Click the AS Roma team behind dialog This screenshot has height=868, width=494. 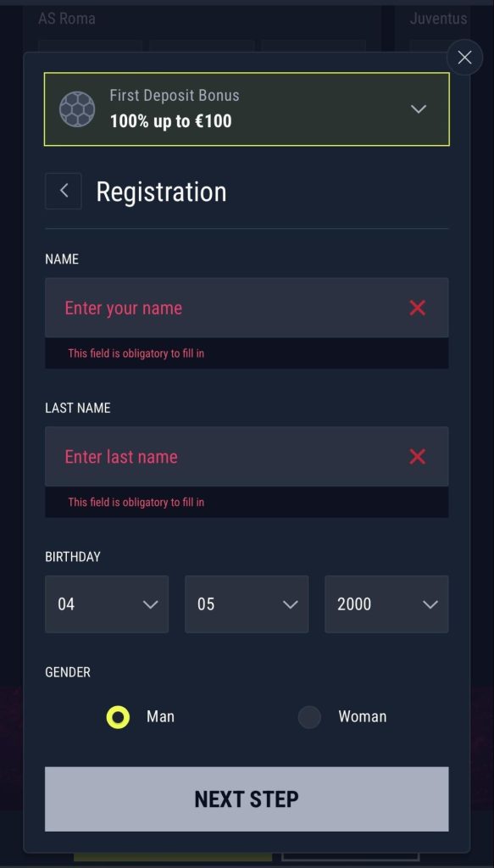pyautogui.click(x=67, y=19)
